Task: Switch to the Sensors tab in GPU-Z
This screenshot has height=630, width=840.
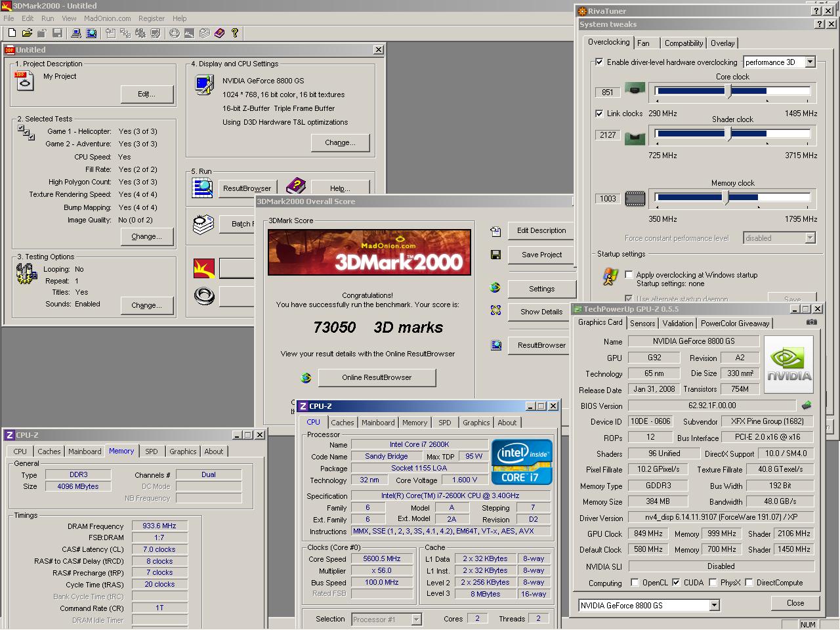Action: (642, 324)
